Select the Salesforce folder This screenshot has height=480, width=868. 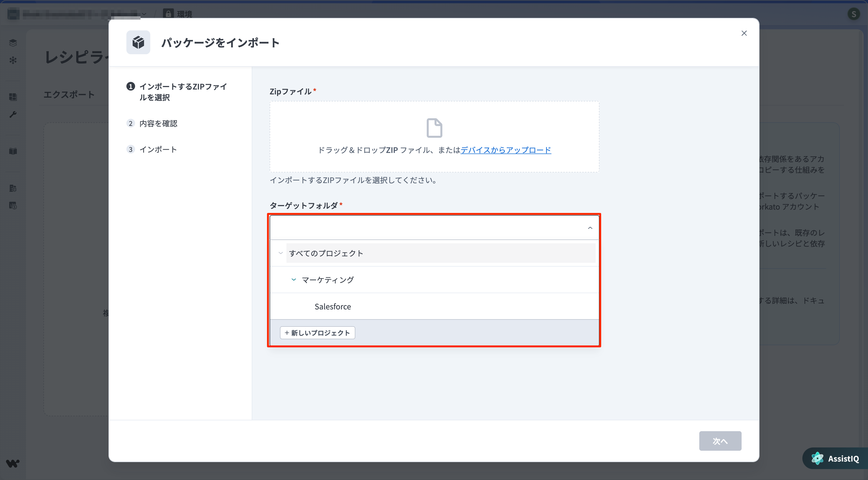point(333,306)
